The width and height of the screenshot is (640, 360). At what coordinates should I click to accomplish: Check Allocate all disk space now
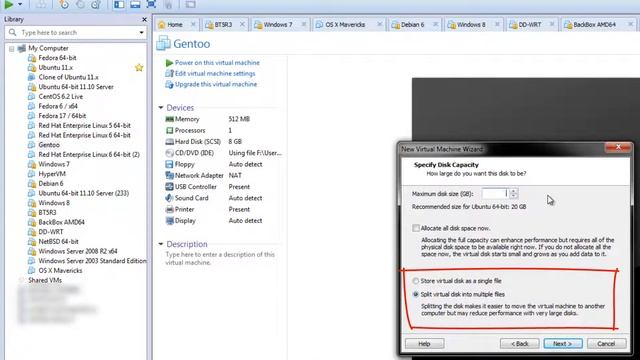point(416,228)
